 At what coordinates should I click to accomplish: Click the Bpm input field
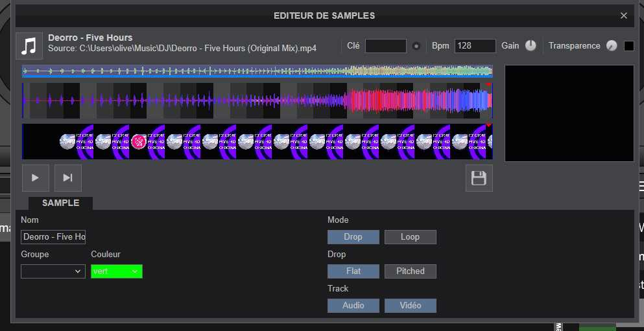(475, 46)
